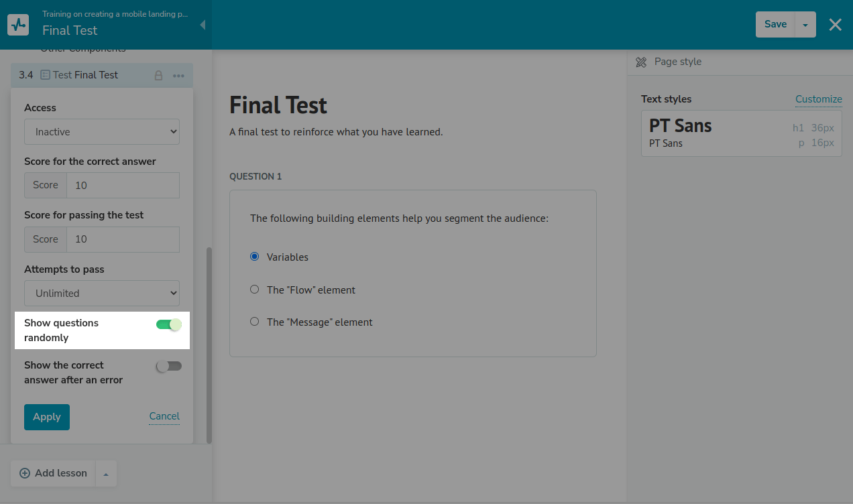Viewport: 853px width, 504px height.
Task: Click the QUESTION 1 label
Action: pyautogui.click(x=255, y=176)
